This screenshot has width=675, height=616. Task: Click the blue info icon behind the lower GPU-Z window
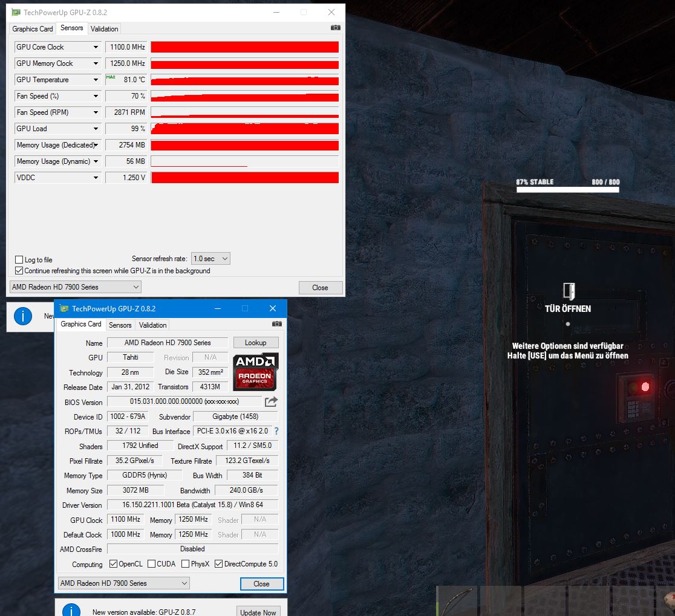coord(23,316)
